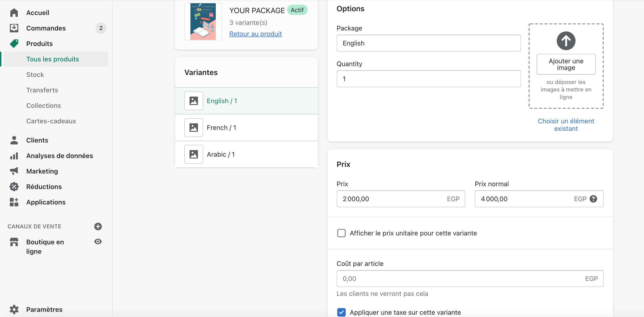This screenshot has height=317, width=644.
Task: Open the Stock submenu item
Action: pyautogui.click(x=35, y=75)
